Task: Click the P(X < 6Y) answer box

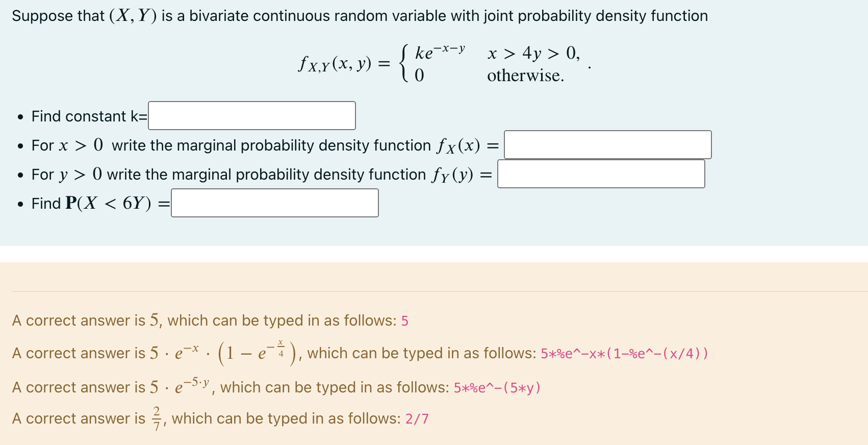Action: pos(274,203)
